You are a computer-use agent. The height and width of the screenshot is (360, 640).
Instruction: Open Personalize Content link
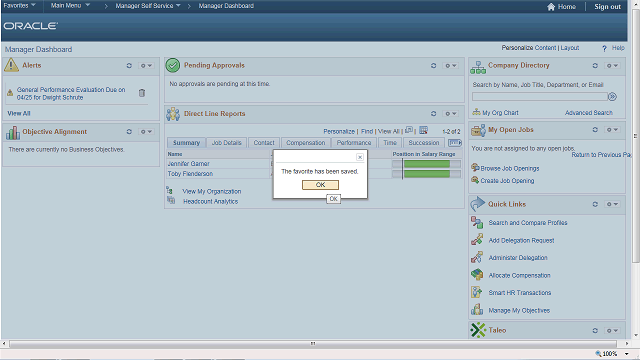click(529, 48)
